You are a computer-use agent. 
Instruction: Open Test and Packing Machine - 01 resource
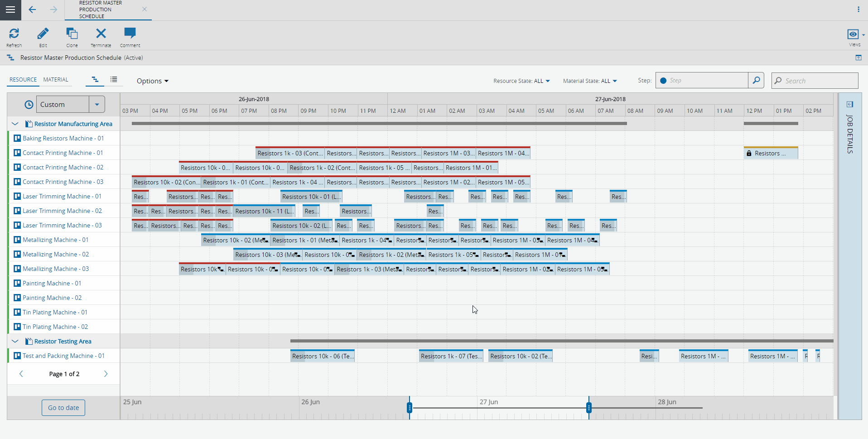63,356
